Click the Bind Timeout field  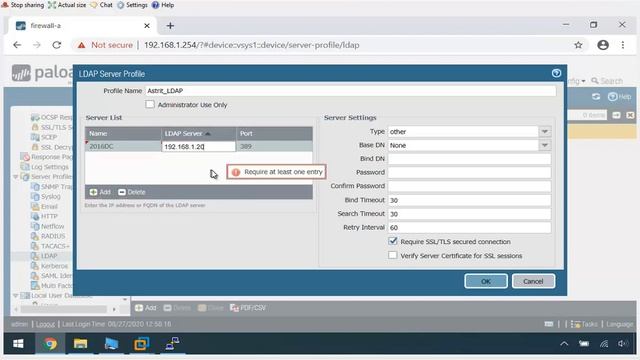pyautogui.click(x=469, y=200)
